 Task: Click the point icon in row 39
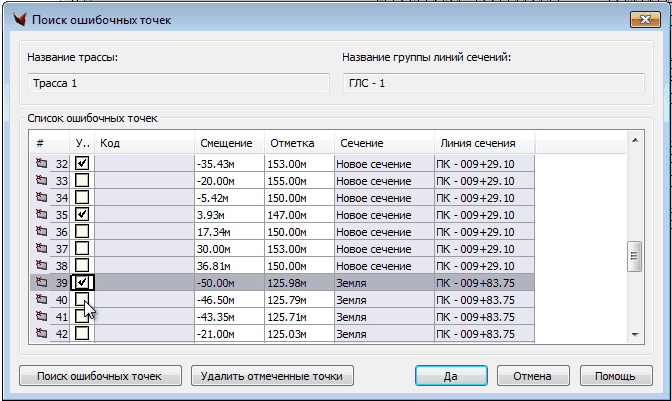click(41, 283)
